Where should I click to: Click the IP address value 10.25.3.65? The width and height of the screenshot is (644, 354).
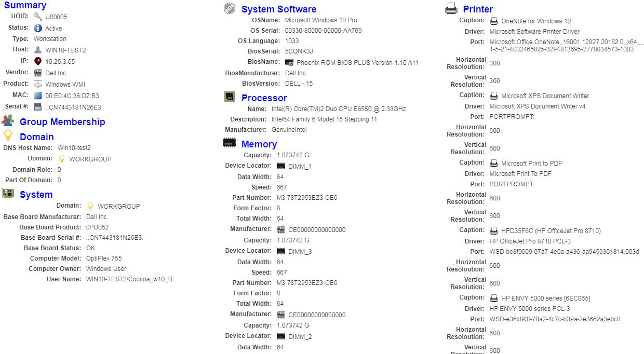(x=60, y=61)
